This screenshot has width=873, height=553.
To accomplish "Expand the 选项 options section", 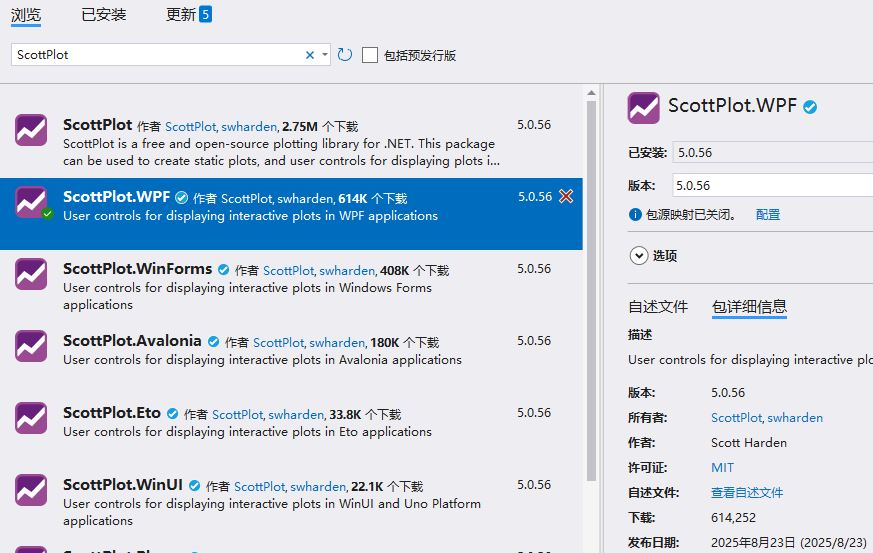I will pyautogui.click(x=639, y=256).
